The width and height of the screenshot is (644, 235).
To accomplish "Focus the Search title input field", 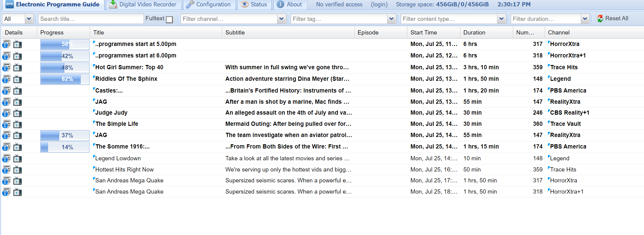I will [x=91, y=19].
